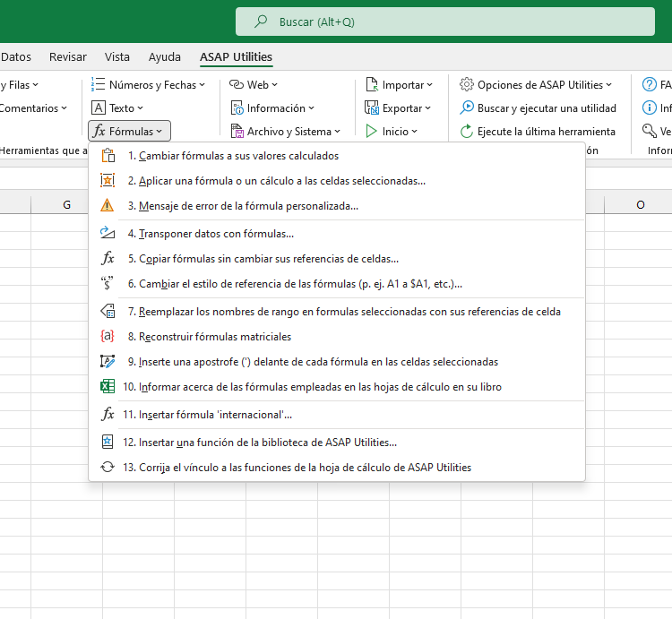The image size is (672, 619).
Task: Open the Vista ribbon tab
Action: click(x=117, y=57)
